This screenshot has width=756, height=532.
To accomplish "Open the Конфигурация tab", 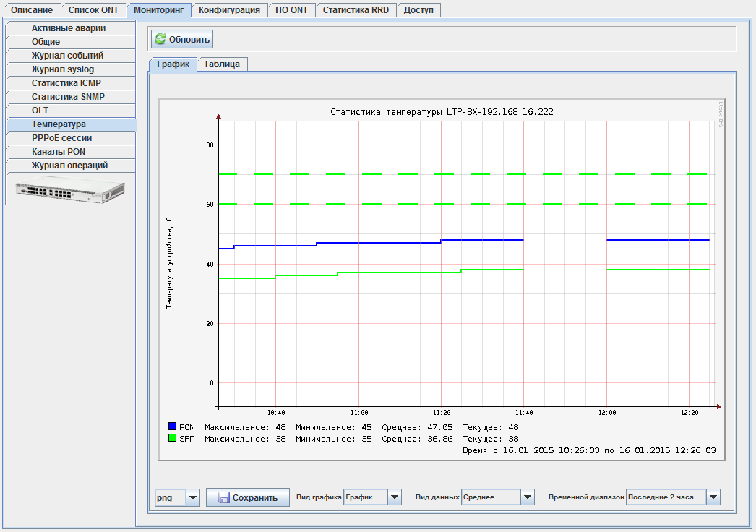I will coord(229,10).
